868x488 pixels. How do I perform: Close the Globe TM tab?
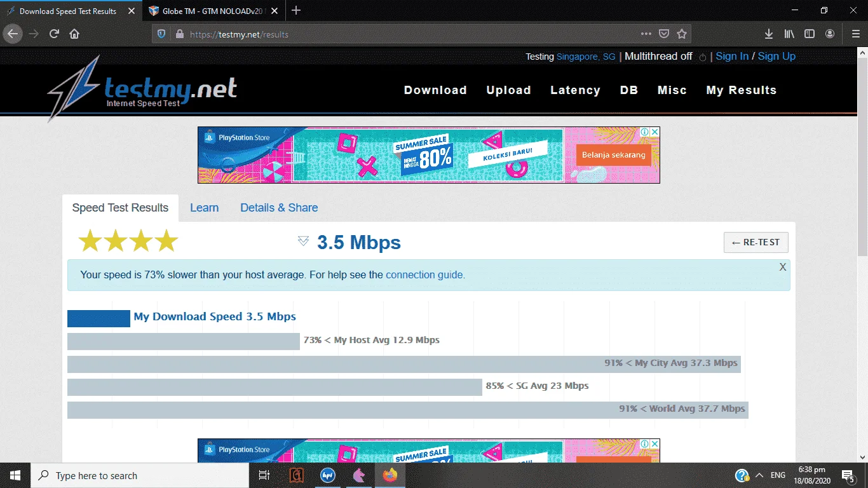pos(275,11)
